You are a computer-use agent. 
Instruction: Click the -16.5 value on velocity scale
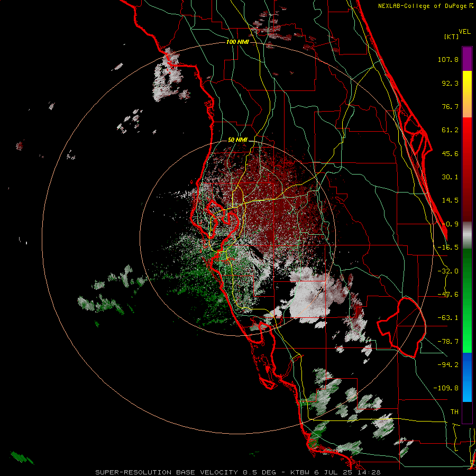pyautogui.click(x=448, y=248)
